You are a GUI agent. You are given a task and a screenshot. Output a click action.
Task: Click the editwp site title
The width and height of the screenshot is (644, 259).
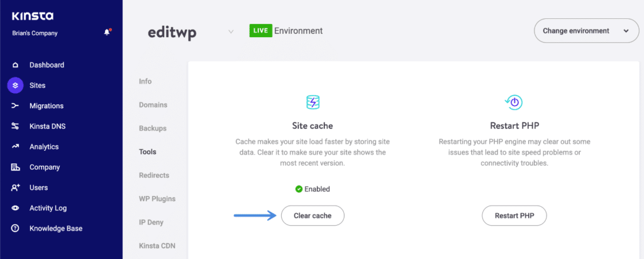click(x=172, y=32)
